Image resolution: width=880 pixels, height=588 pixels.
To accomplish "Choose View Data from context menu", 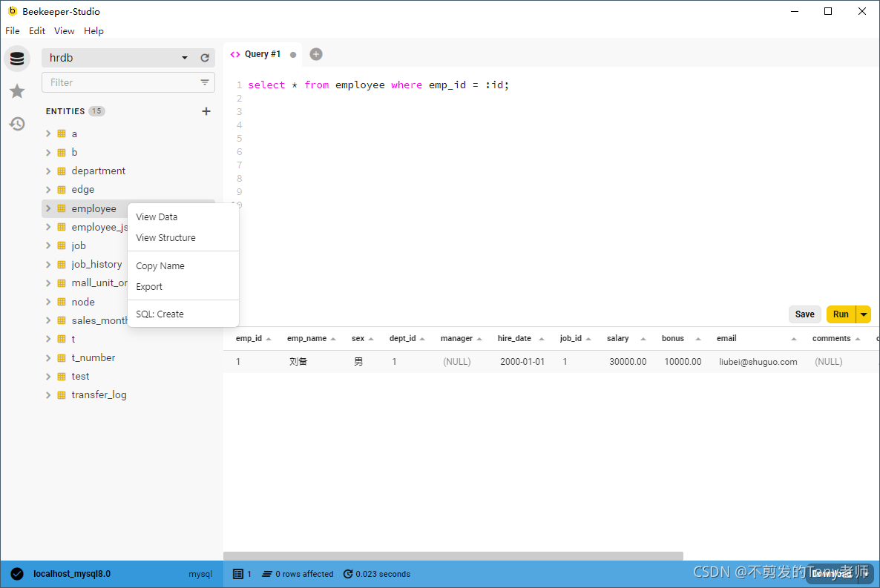I will (157, 217).
